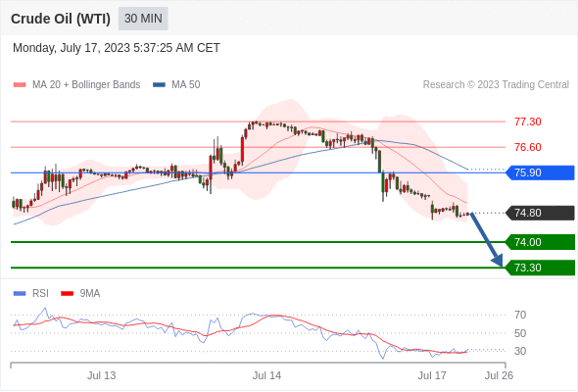Click the MA 50 blue legend swatch
The image size is (578, 392).
[x=159, y=85]
